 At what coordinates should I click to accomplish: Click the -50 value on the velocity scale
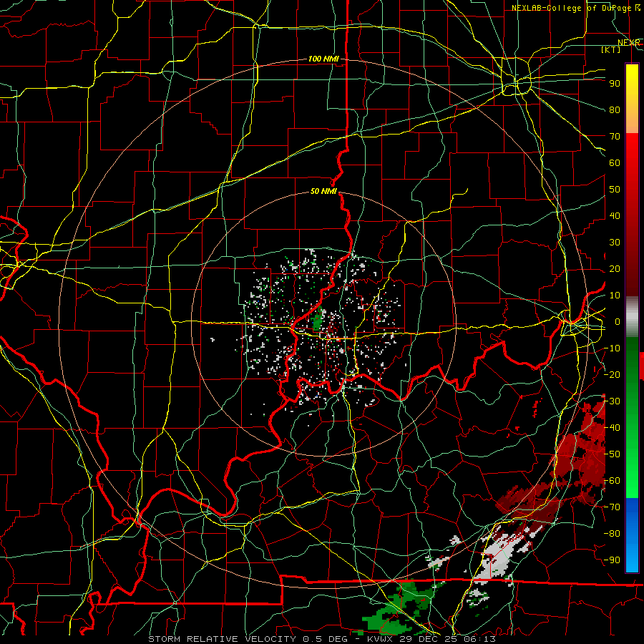pyautogui.click(x=613, y=454)
